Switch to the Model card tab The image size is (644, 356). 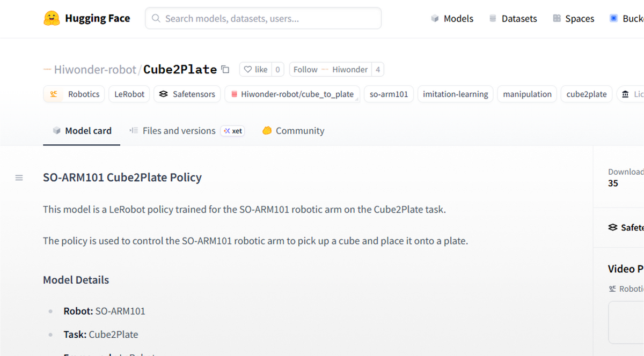82,131
